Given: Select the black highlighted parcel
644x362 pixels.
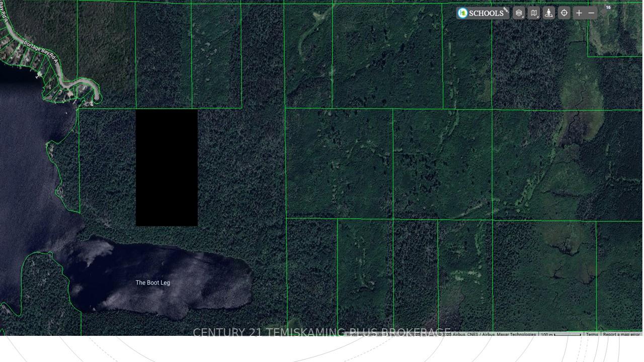Looking at the screenshot, I should [x=167, y=167].
